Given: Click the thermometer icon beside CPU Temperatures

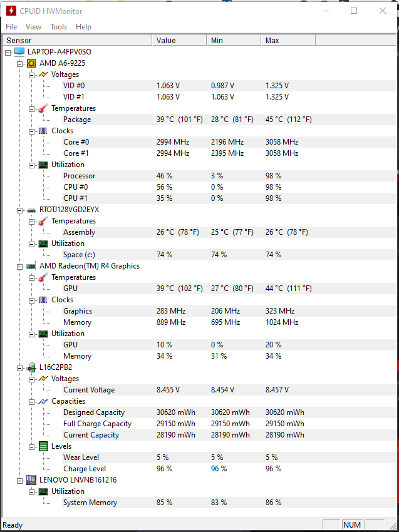Looking at the screenshot, I should 43,108.
